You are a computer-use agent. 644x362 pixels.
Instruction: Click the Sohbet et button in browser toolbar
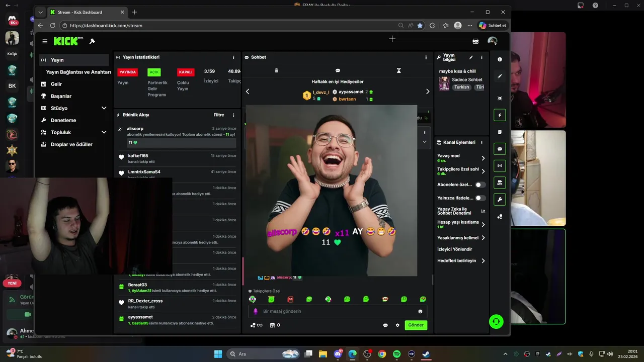coord(493,25)
